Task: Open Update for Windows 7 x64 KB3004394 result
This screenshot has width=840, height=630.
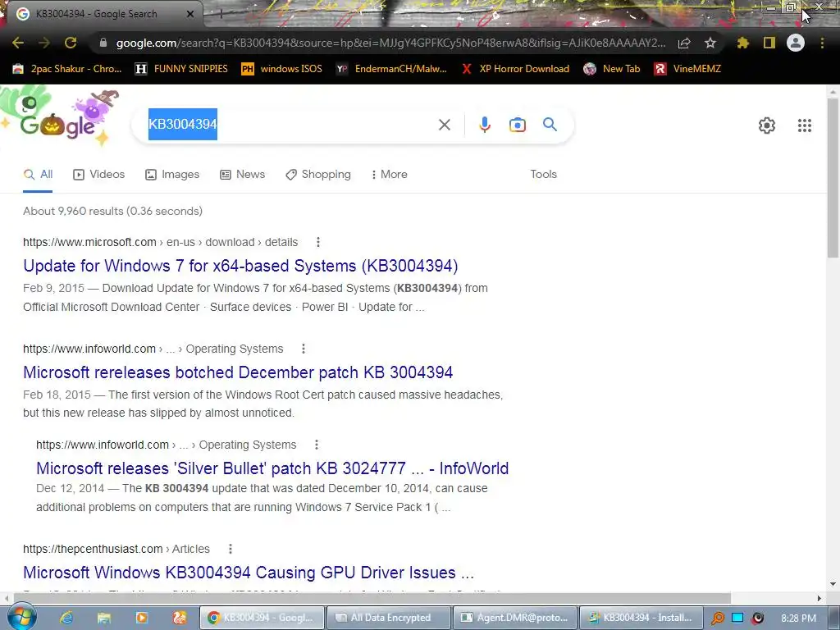Action: (240, 266)
